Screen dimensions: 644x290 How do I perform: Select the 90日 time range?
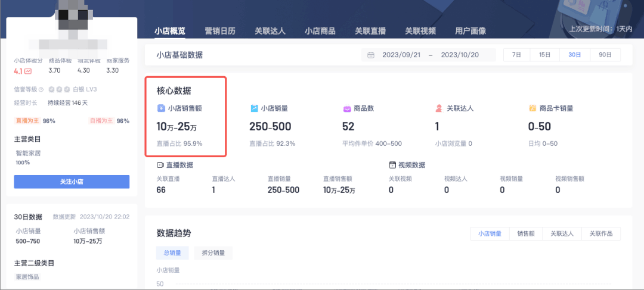[605, 55]
